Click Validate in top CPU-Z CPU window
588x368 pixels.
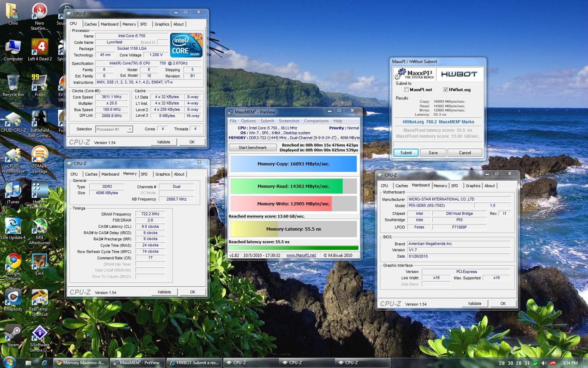coord(164,142)
